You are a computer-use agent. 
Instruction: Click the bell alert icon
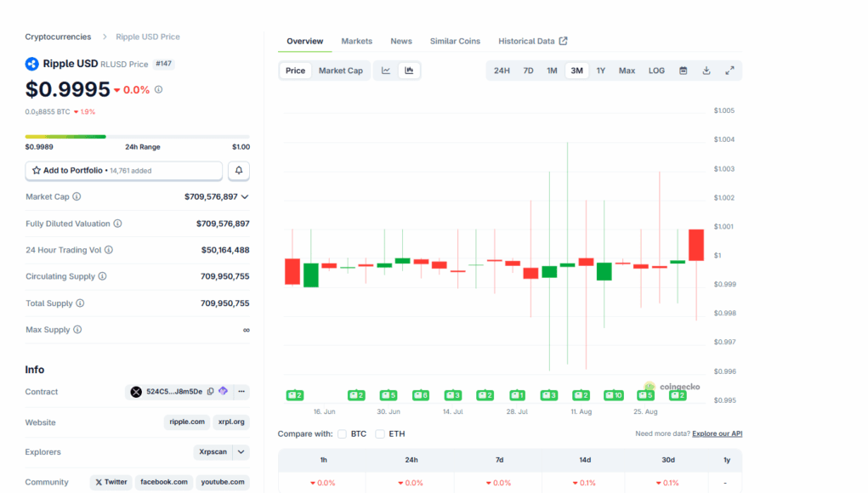tap(239, 170)
